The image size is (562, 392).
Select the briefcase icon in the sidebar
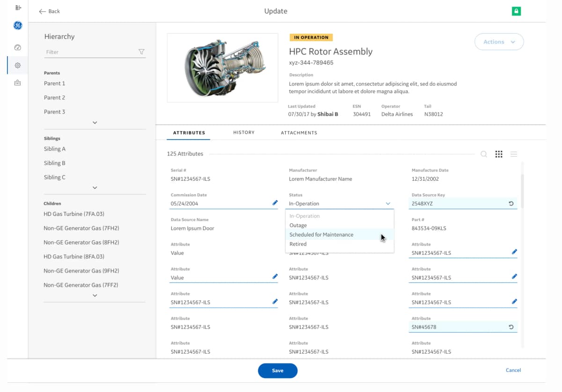click(x=17, y=83)
